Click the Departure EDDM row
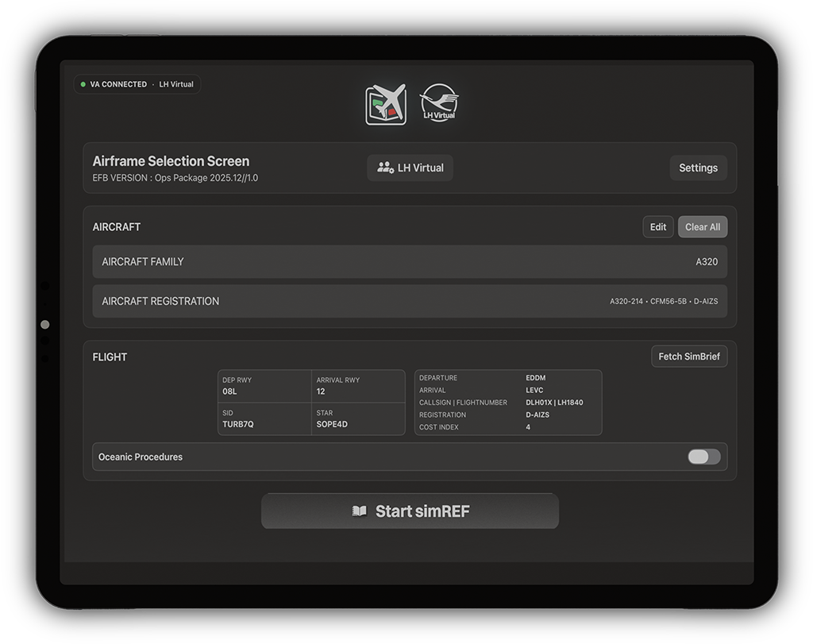This screenshot has width=813, height=644. [x=507, y=378]
